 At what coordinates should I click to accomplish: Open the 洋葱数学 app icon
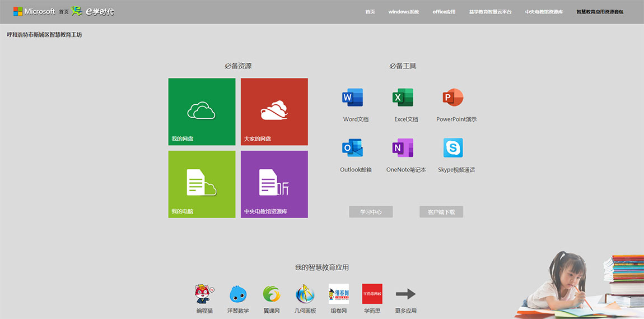tap(237, 294)
